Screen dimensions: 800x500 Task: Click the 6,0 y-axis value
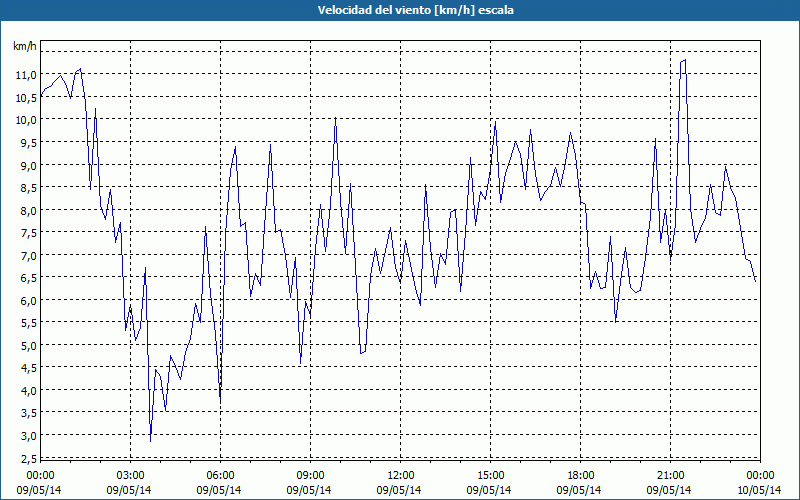[28, 301]
